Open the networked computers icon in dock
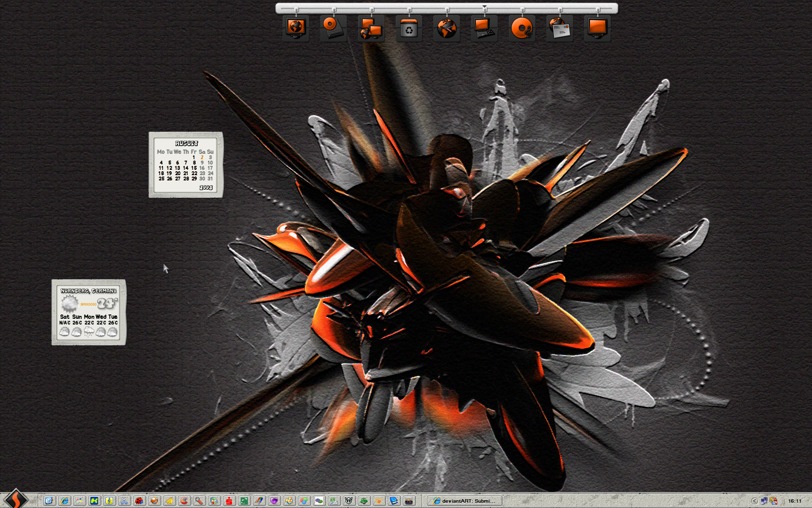 [x=371, y=28]
